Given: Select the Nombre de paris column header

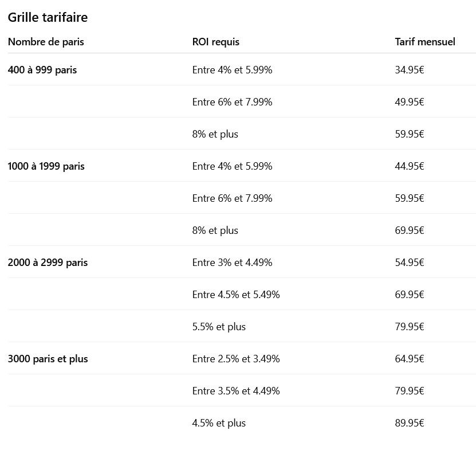Looking at the screenshot, I should click(x=46, y=42).
